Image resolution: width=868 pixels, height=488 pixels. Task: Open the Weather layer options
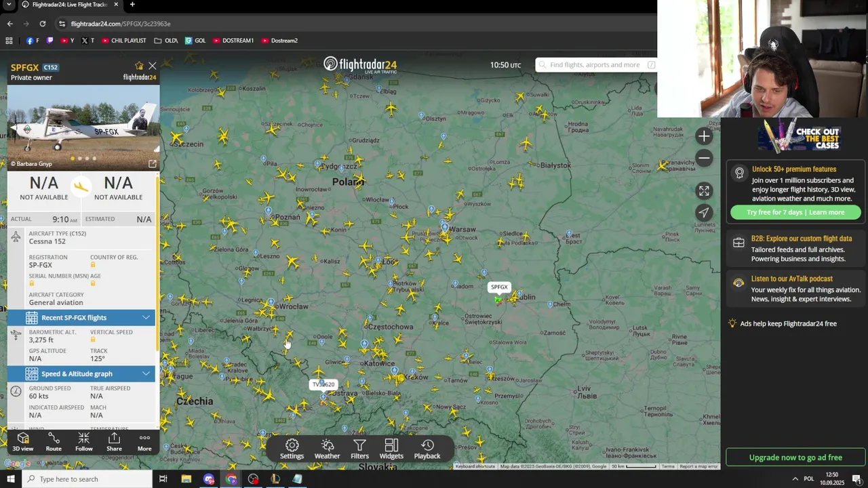pos(327,449)
